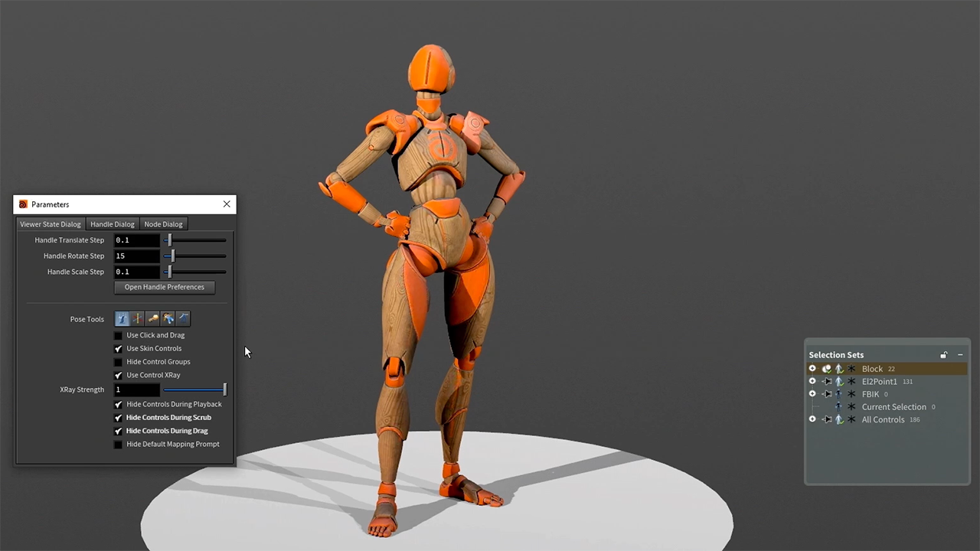Switch to the Handle Dialog tab
This screenshot has width=980, height=551.
coord(112,224)
